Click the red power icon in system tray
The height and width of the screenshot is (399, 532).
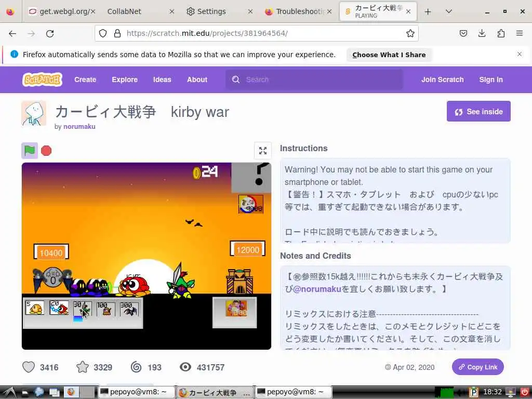[x=525, y=392]
